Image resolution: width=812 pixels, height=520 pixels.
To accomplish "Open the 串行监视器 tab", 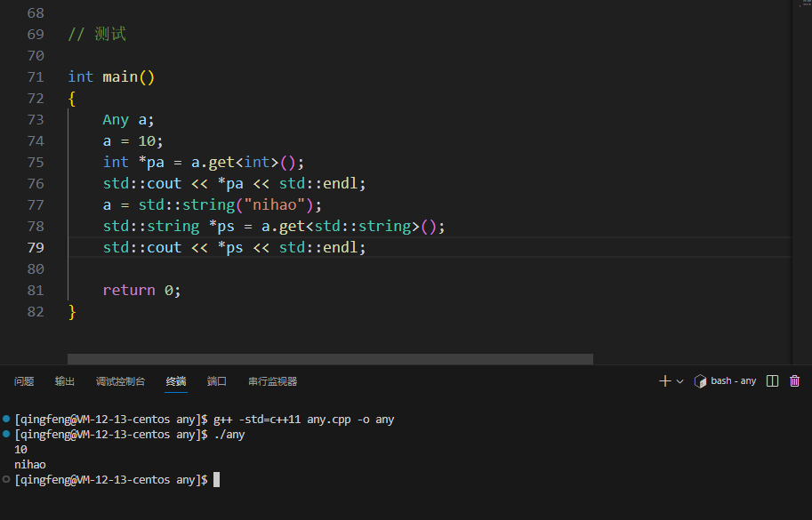I will [x=271, y=380].
